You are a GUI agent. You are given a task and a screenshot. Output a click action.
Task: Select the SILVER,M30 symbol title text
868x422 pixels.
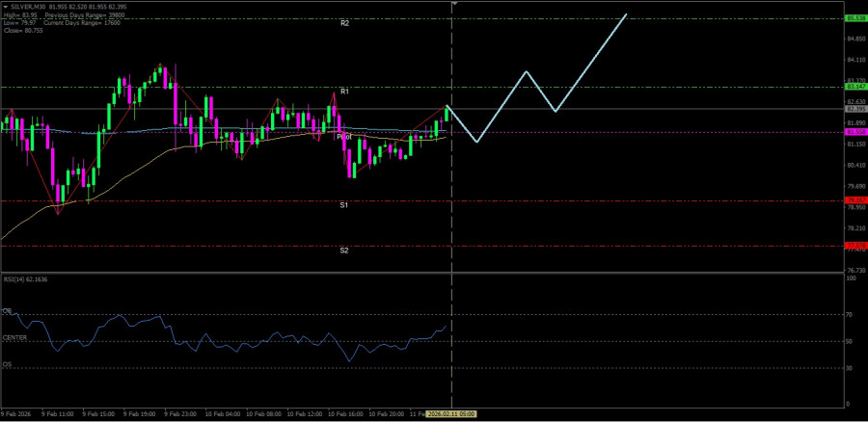[x=27, y=5]
